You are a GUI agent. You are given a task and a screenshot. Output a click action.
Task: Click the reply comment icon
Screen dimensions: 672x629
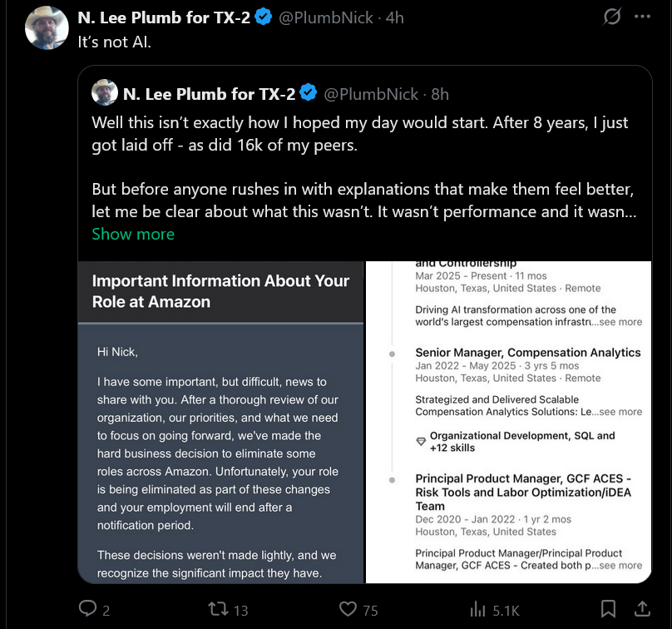coord(88,609)
